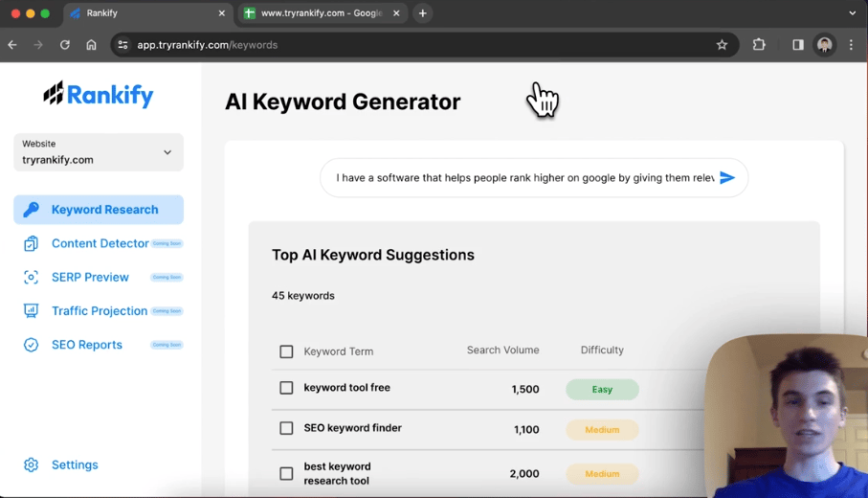868x498 pixels.
Task: Go forward in browser history
Action: pos(38,45)
